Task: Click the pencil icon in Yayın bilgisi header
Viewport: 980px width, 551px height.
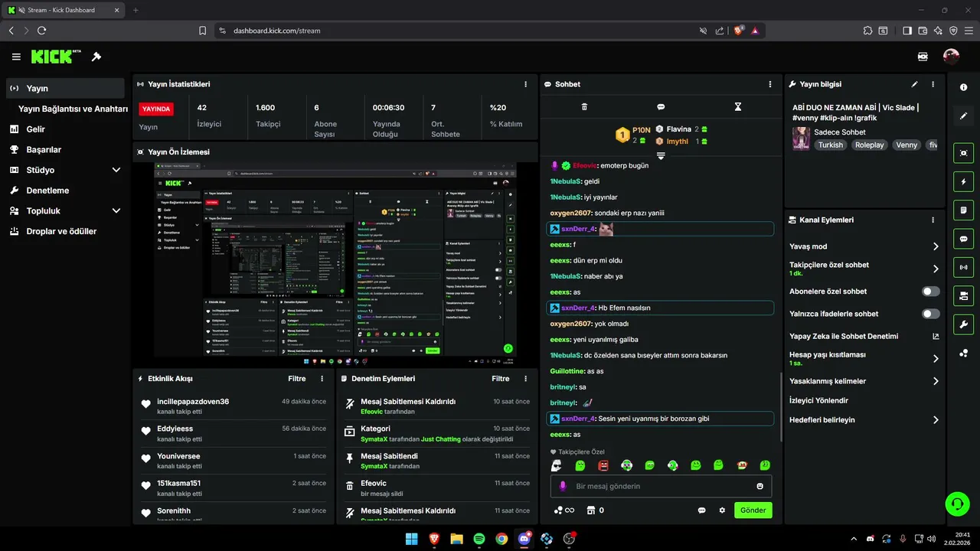Action: click(914, 84)
